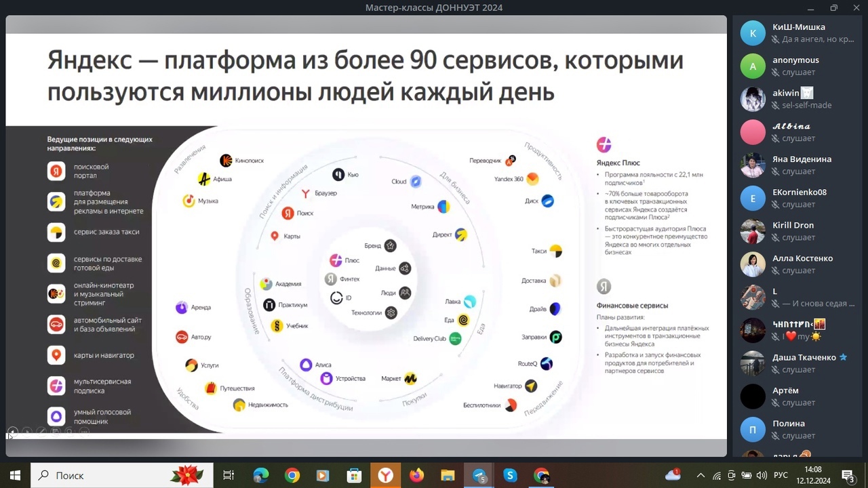868x488 pixels.
Task: Click the muted microphone icon for Полина
Action: tap(776, 436)
